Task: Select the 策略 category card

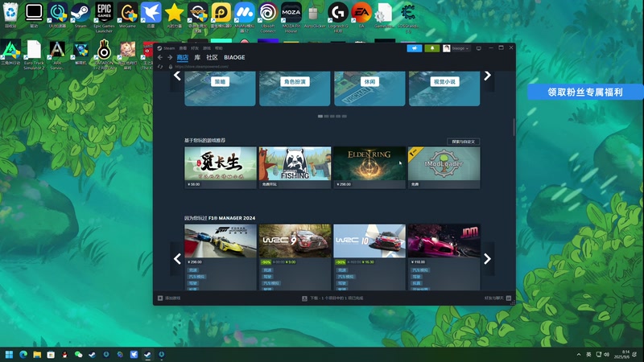Action: (x=220, y=88)
